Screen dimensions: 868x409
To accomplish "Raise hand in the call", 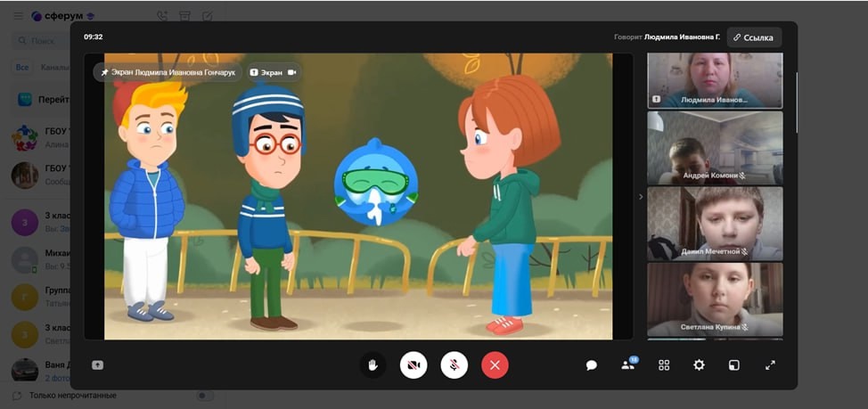I will click(x=373, y=365).
